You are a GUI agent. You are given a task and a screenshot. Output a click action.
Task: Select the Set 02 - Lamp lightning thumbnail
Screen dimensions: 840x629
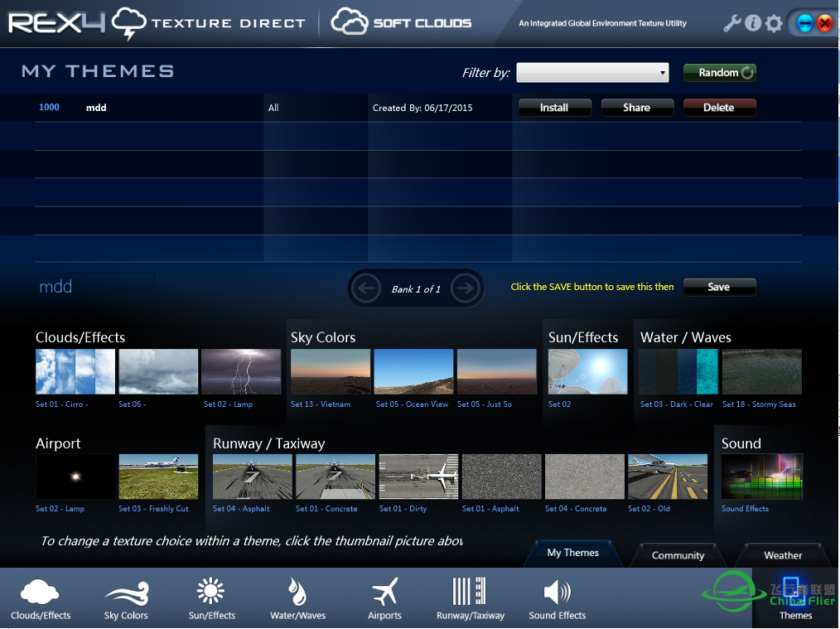pyautogui.click(x=241, y=371)
